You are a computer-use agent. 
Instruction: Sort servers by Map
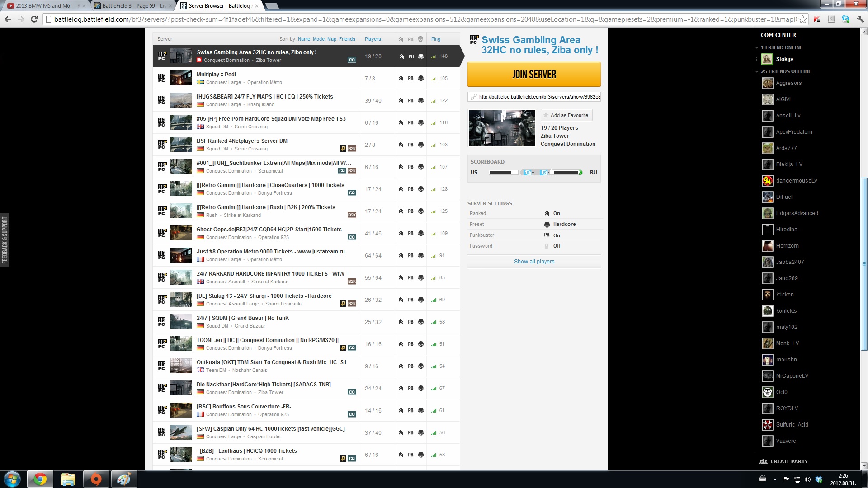[x=331, y=39]
